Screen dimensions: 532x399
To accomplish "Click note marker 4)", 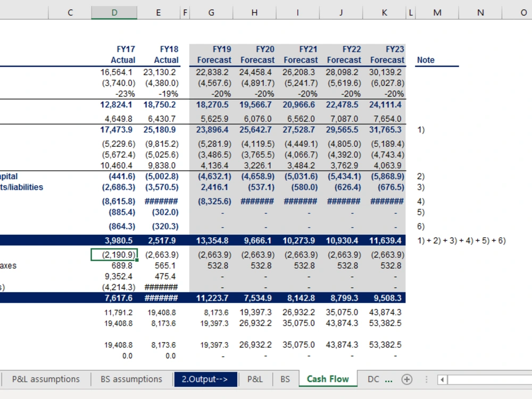I will [420, 202].
